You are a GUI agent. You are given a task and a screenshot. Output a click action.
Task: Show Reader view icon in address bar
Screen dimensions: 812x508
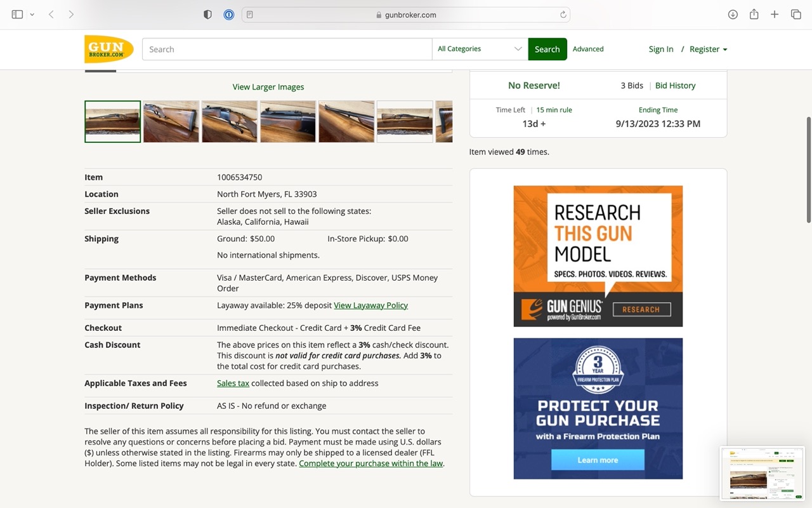(x=250, y=15)
